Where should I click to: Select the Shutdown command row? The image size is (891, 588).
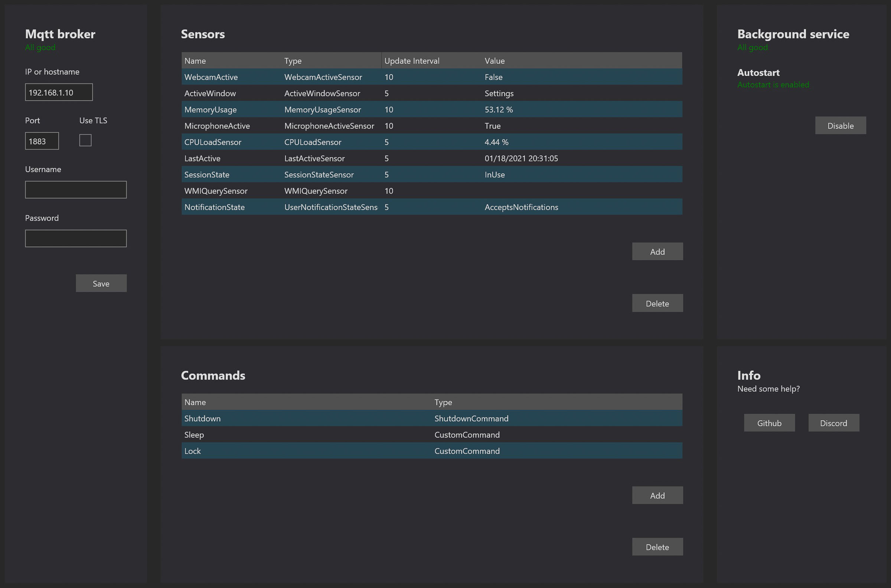432,418
